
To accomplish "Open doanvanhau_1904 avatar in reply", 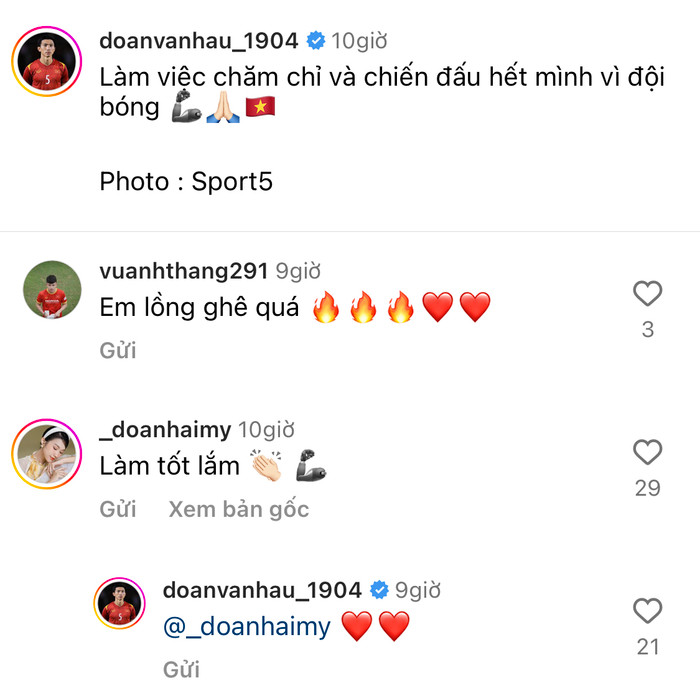I will coord(119,603).
